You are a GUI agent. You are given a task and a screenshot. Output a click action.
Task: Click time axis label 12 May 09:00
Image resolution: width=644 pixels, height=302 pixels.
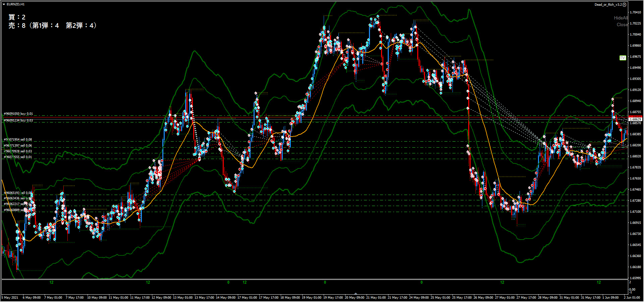161,298
